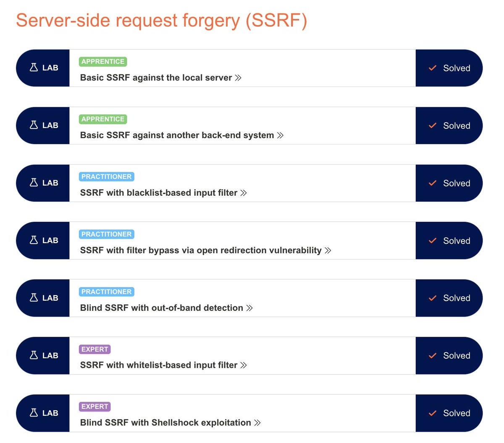Click LAB label on Basic SSRF local server row

pos(50,68)
